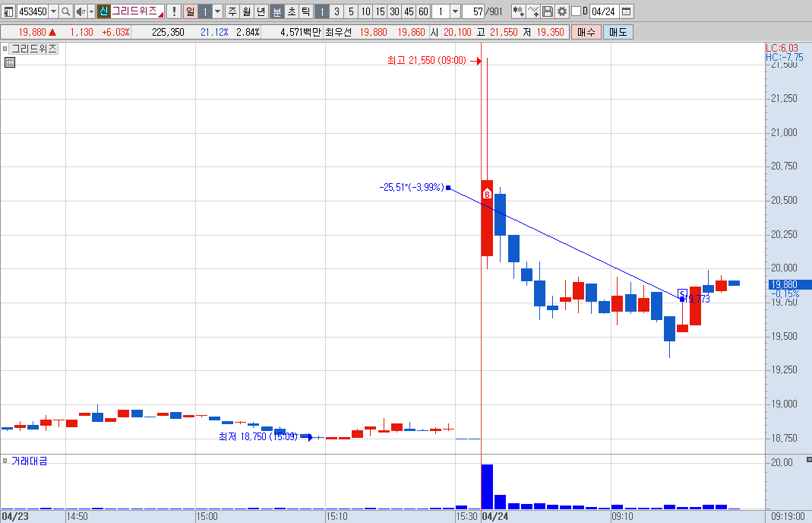The height and width of the screenshot is (523, 812).
Task: Click the bar count field showing 57
Action: 473,11
